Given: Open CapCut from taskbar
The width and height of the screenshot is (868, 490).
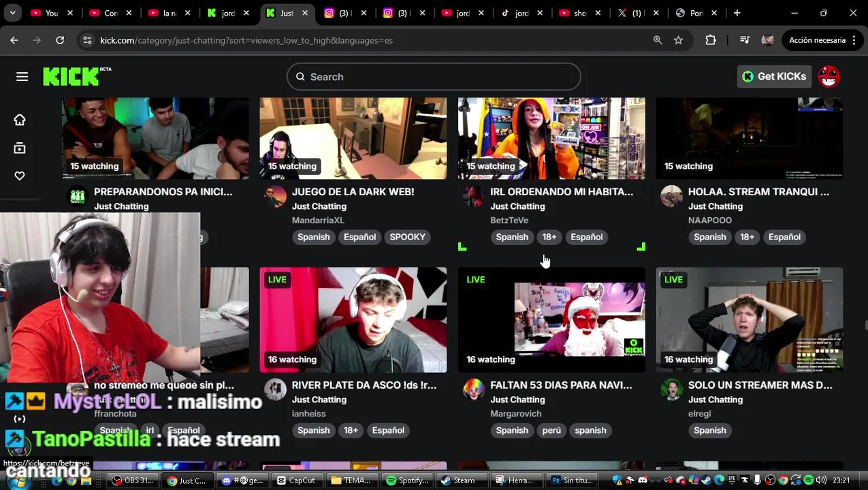Looking at the screenshot, I should point(296,480).
